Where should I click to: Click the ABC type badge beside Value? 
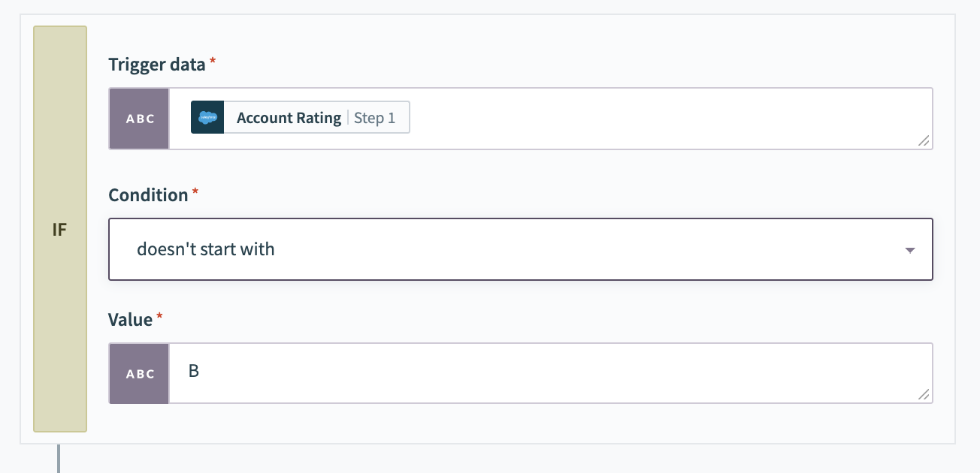(139, 374)
